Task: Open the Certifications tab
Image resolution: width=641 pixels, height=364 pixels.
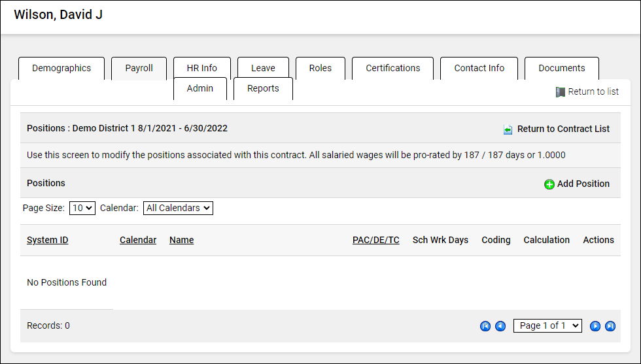Action: (x=392, y=68)
